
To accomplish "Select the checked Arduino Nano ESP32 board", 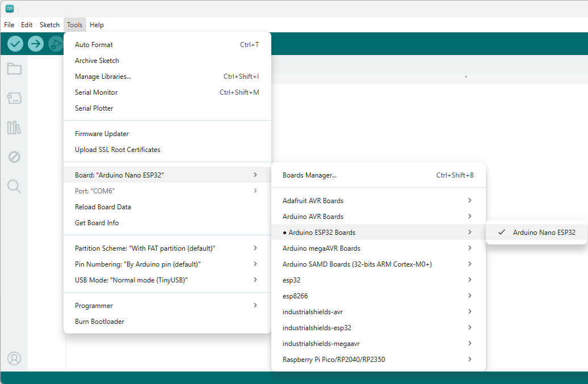I will pos(536,233).
